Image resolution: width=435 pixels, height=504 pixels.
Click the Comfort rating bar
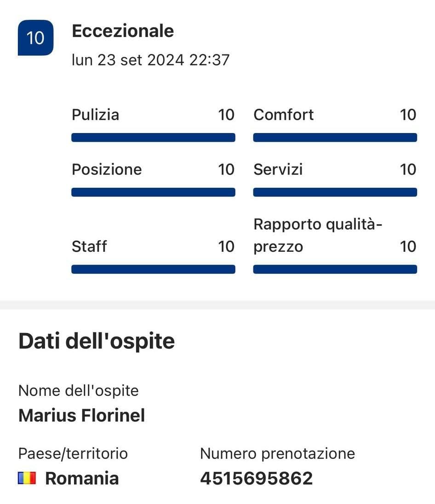(335, 138)
